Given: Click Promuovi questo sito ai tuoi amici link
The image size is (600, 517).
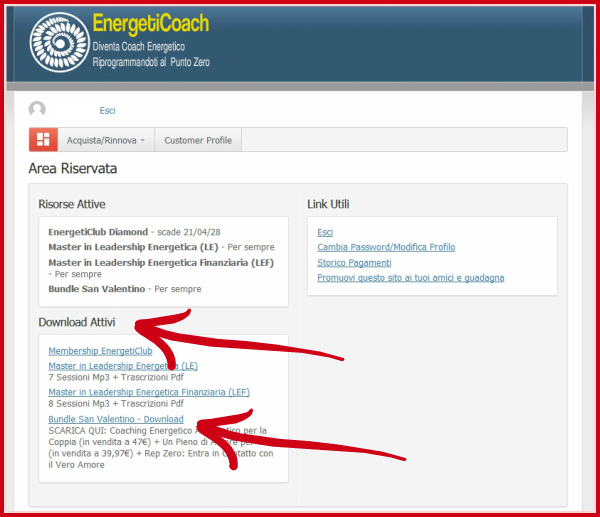Looking at the screenshot, I should 411,278.
